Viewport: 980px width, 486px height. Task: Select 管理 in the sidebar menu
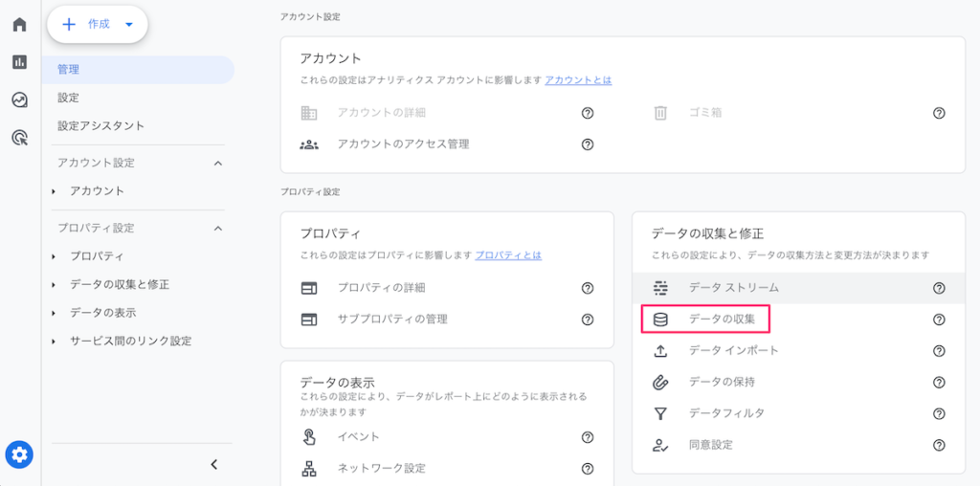tap(69, 70)
